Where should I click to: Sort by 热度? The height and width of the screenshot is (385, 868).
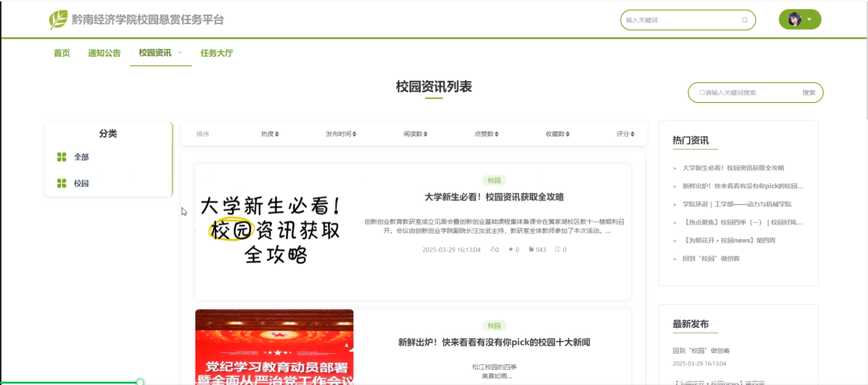(270, 134)
